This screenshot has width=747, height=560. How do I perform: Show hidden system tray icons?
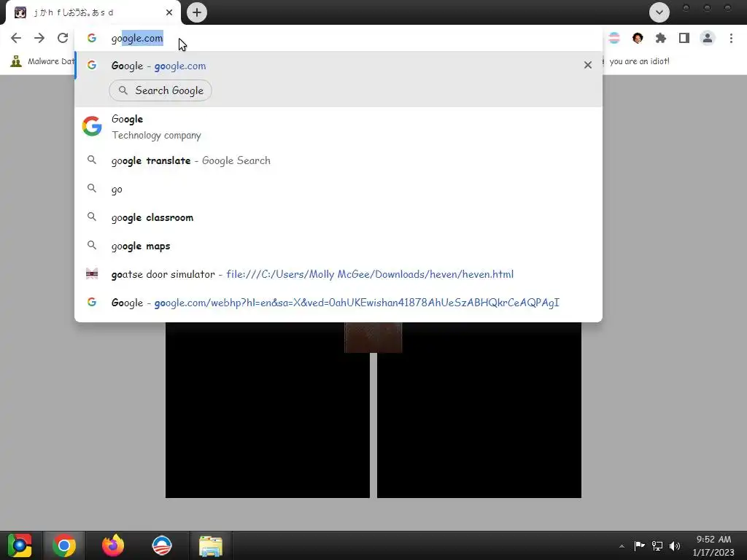[622, 546]
